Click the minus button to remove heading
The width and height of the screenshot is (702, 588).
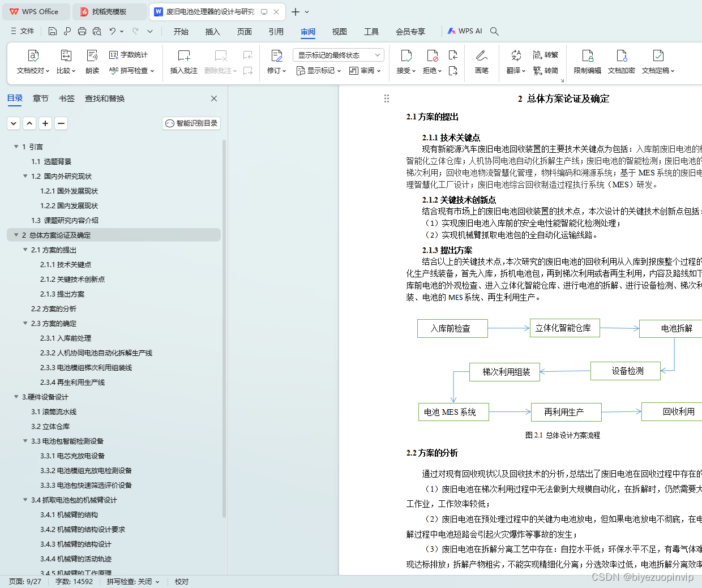62,123
